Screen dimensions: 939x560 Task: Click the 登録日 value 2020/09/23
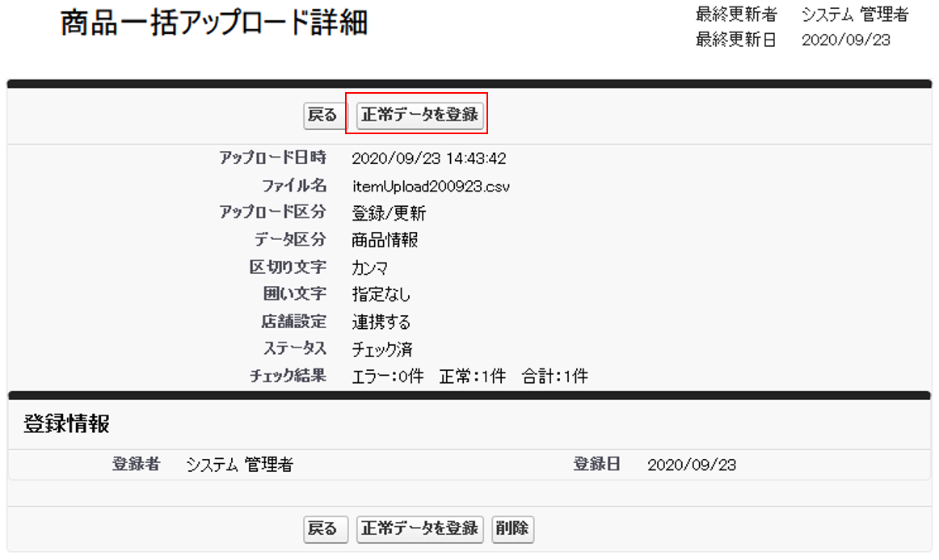click(x=692, y=465)
